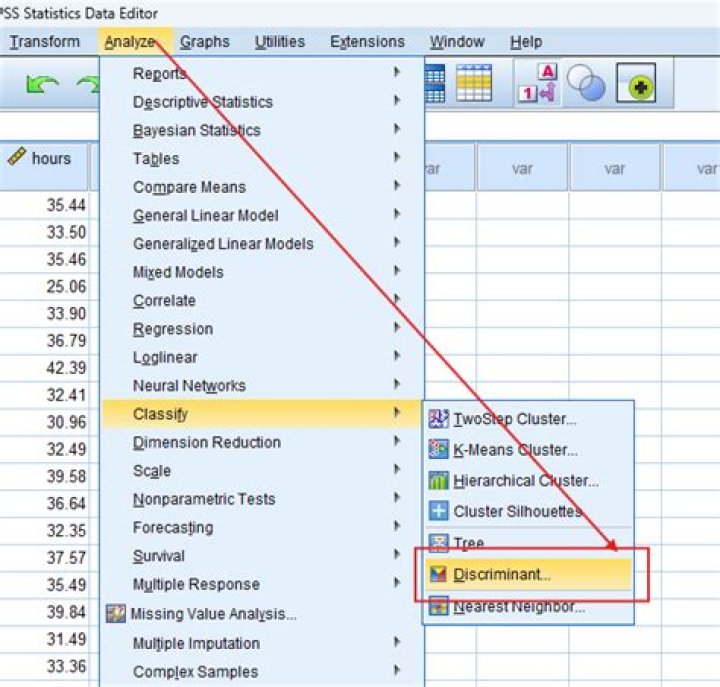720x687 pixels.
Task: Click the Nearest Neighbor icon
Action: [x=439, y=606]
